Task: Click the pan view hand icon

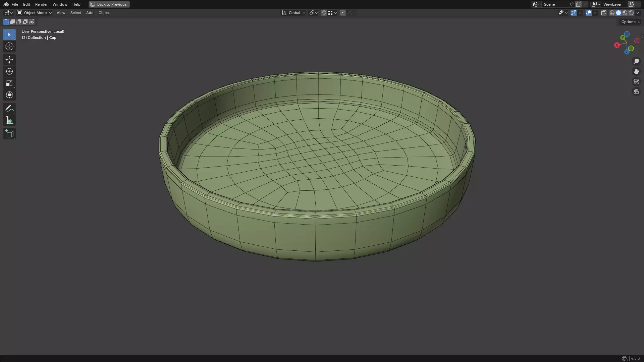Action: point(636,71)
